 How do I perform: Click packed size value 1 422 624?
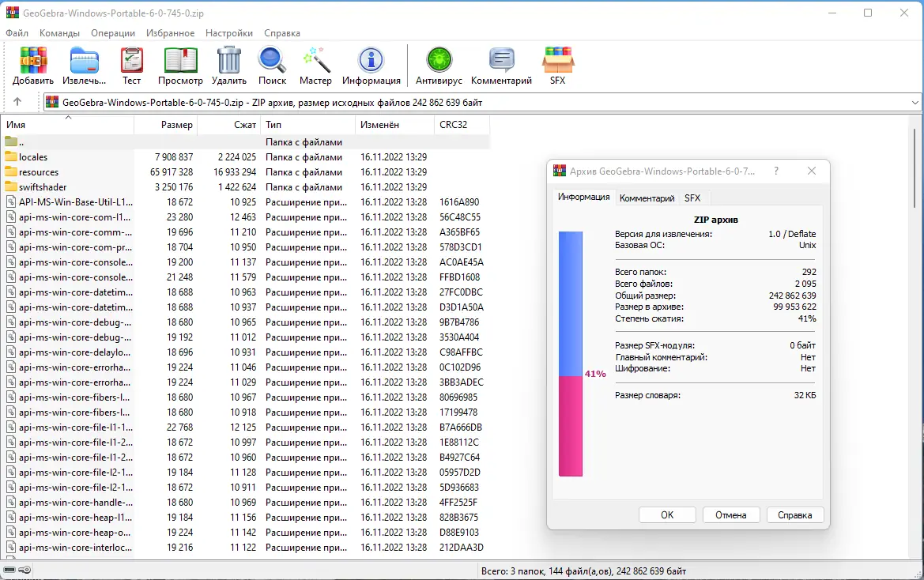click(237, 186)
